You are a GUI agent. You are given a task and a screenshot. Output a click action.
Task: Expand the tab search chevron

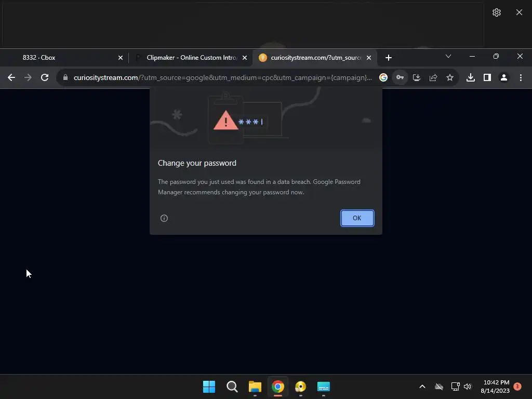pyautogui.click(x=448, y=56)
